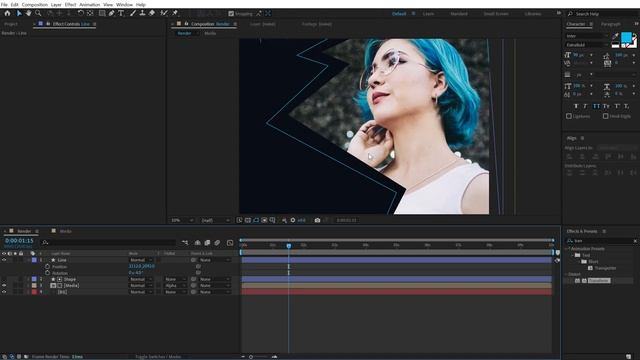This screenshot has height=360, width=640.
Task: Click the timeline current time display
Action: (x=19, y=241)
